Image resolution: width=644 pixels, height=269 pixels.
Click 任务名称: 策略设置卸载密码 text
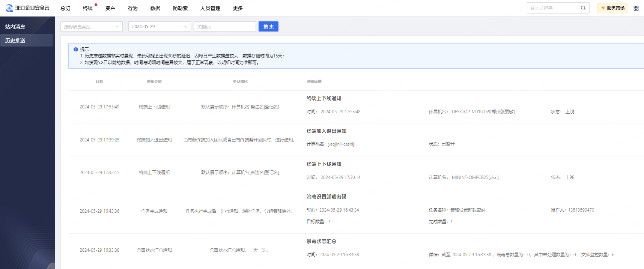(x=457, y=210)
